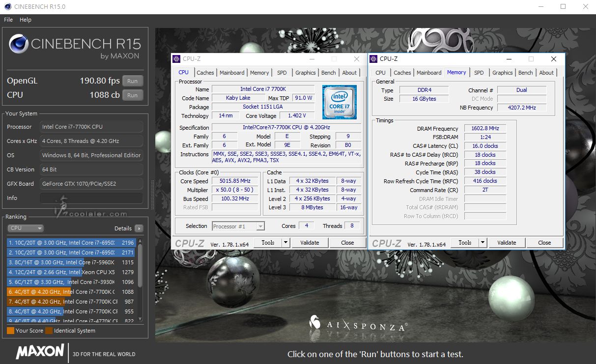596x364 pixels.
Task: Click the NB Frequency 4207.2 MHz value
Action: pos(522,108)
